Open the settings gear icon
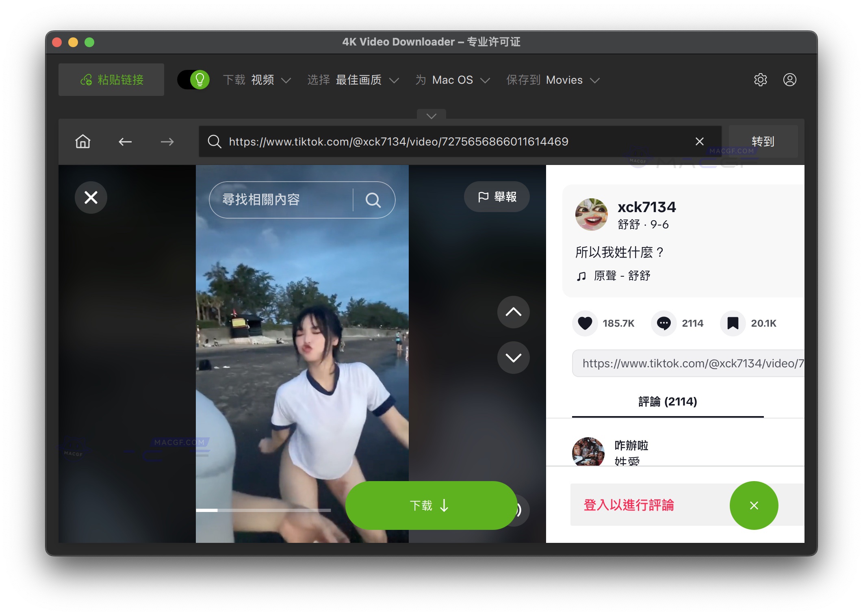Image resolution: width=863 pixels, height=616 pixels. (760, 80)
